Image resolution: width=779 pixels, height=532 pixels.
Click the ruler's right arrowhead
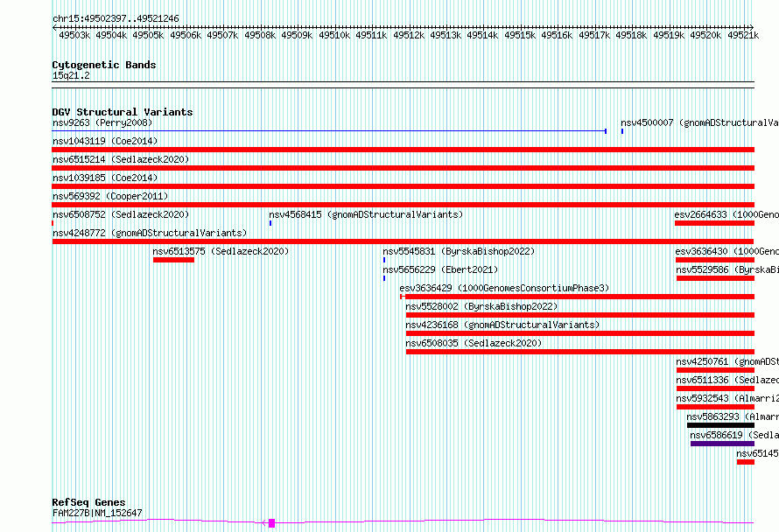tap(752, 27)
